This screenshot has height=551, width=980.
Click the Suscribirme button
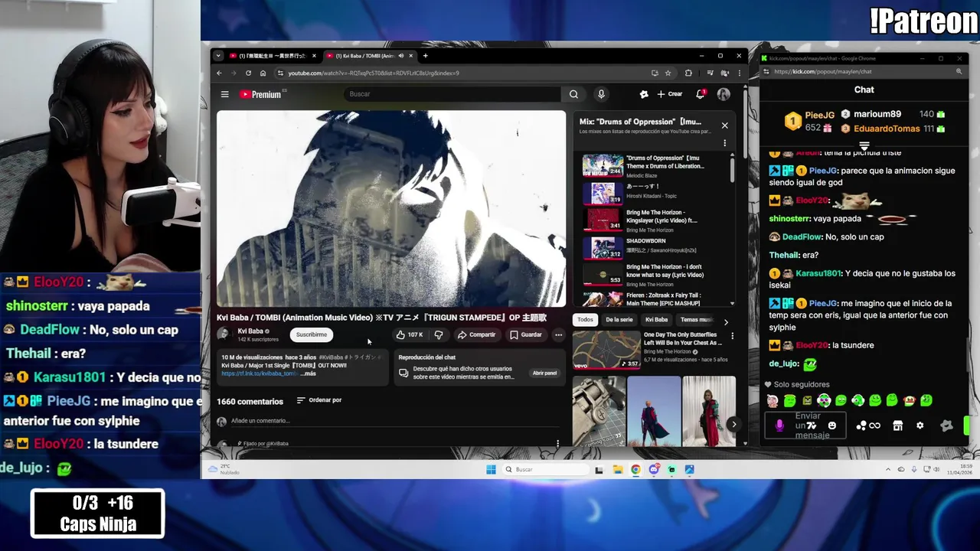click(x=312, y=334)
